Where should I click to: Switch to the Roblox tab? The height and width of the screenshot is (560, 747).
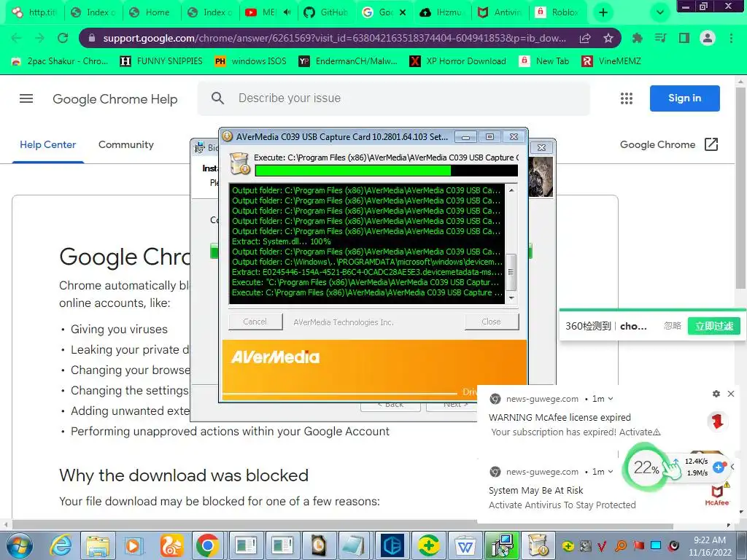557,12
